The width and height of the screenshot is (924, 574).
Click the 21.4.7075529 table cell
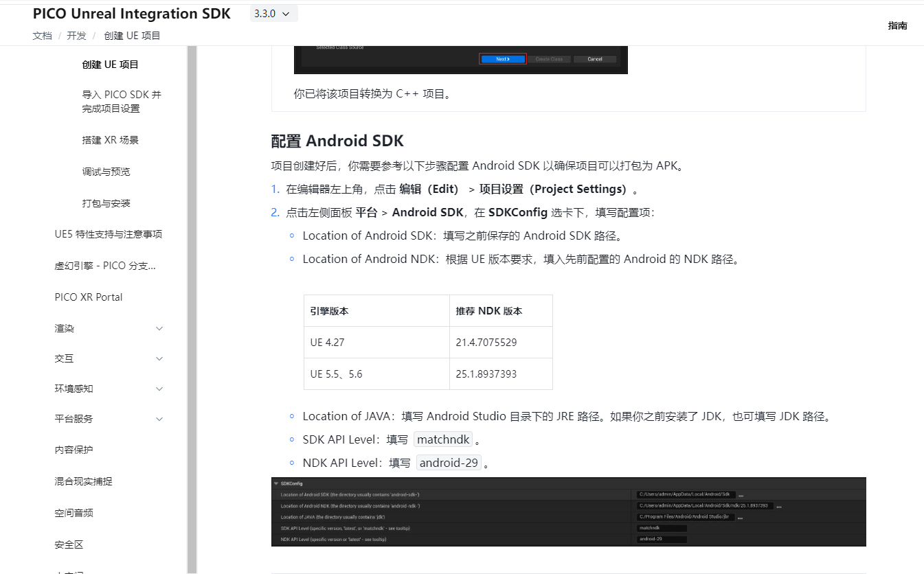(x=501, y=343)
